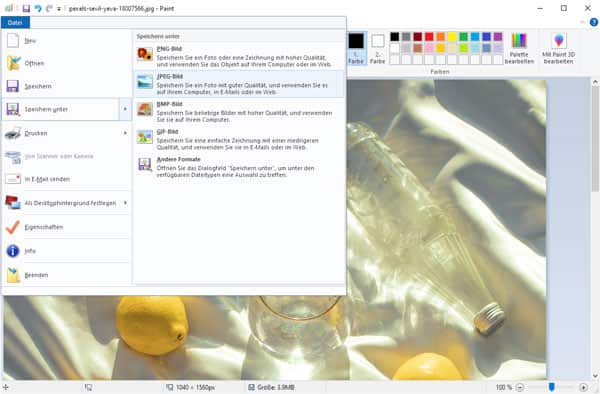Click the blue Info icon
The image size is (600, 394).
[13, 251]
